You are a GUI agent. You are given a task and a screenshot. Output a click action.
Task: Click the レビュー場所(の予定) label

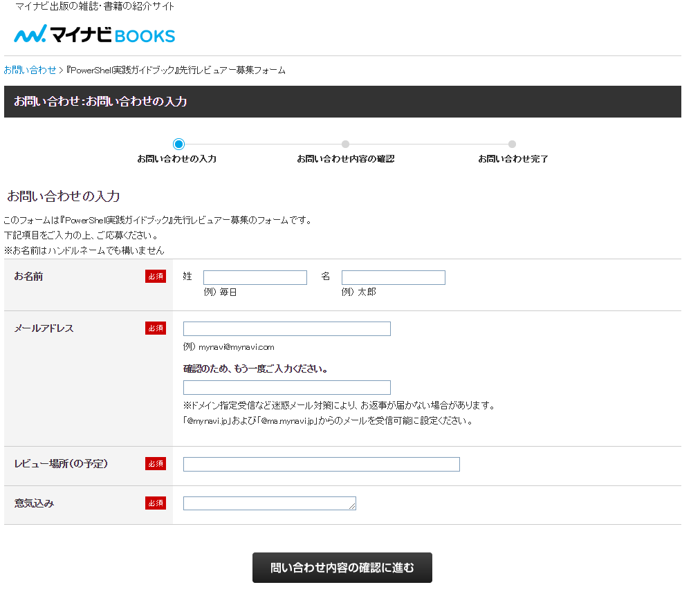[61, 463]
